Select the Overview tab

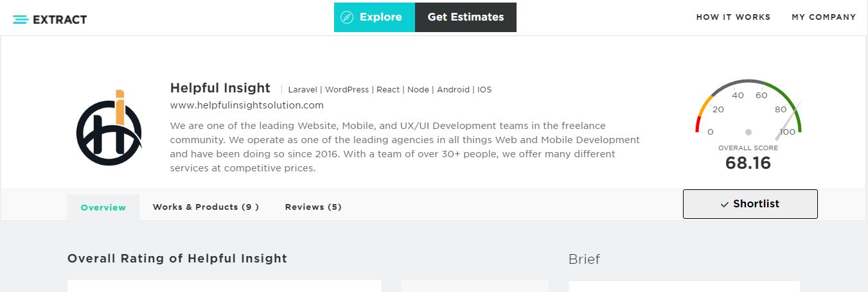(x=103, y=207)
